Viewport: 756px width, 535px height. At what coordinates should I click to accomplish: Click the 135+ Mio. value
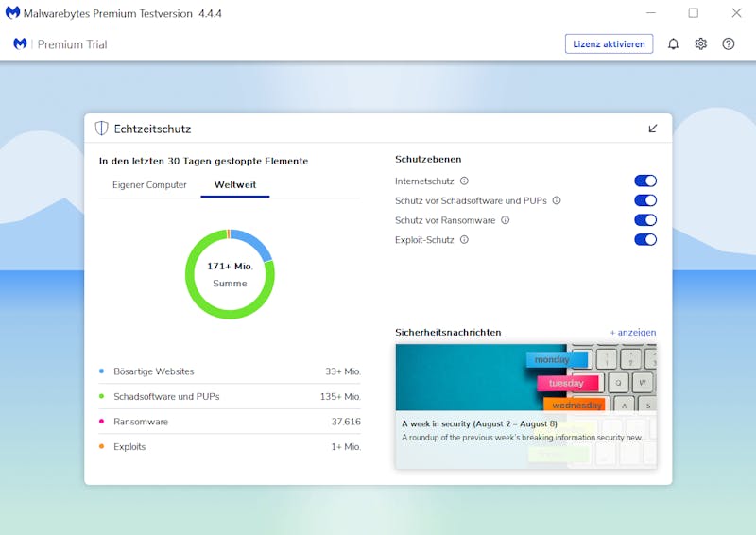(340, 397)
